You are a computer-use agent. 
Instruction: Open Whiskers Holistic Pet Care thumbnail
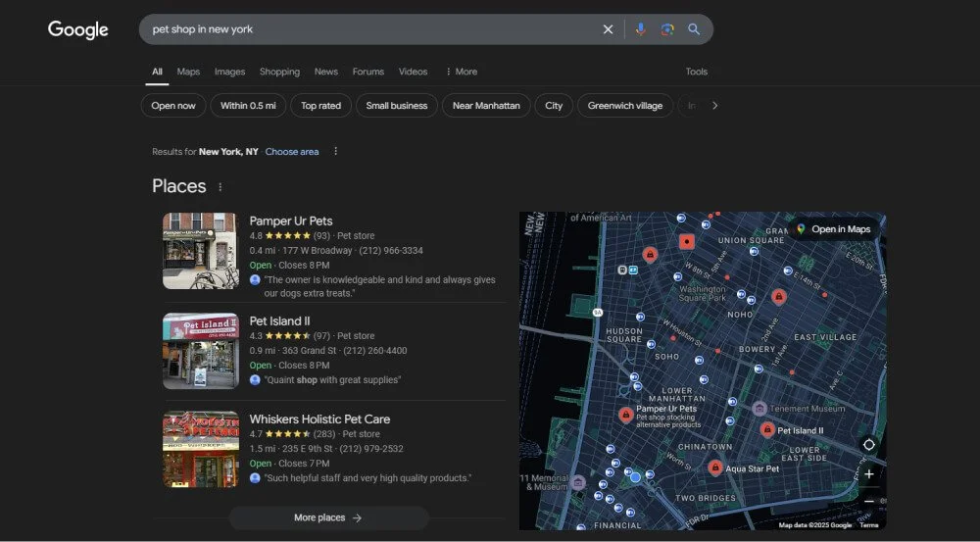[201, 450]
